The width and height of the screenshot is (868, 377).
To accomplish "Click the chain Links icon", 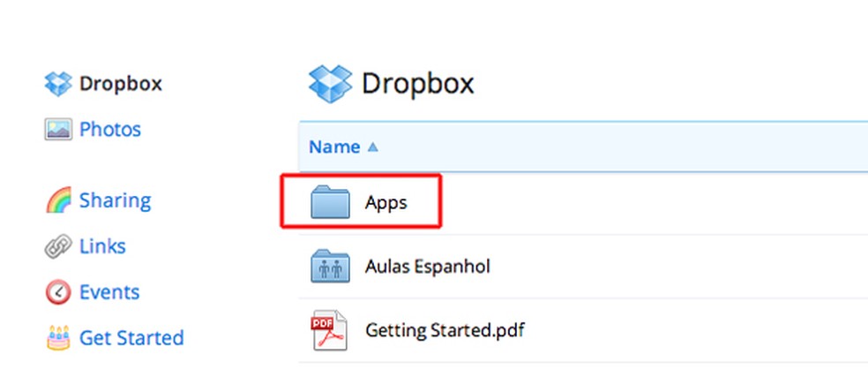I will click(58, 246).
